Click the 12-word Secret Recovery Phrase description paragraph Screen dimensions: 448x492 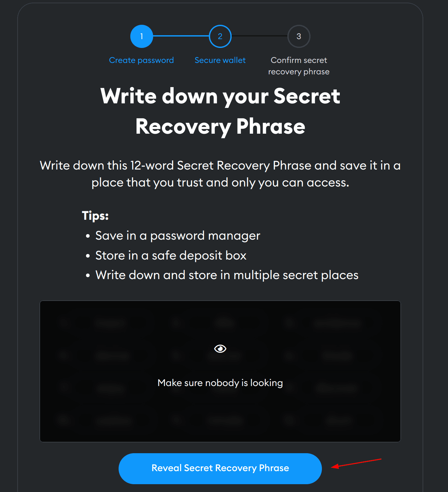220,174
